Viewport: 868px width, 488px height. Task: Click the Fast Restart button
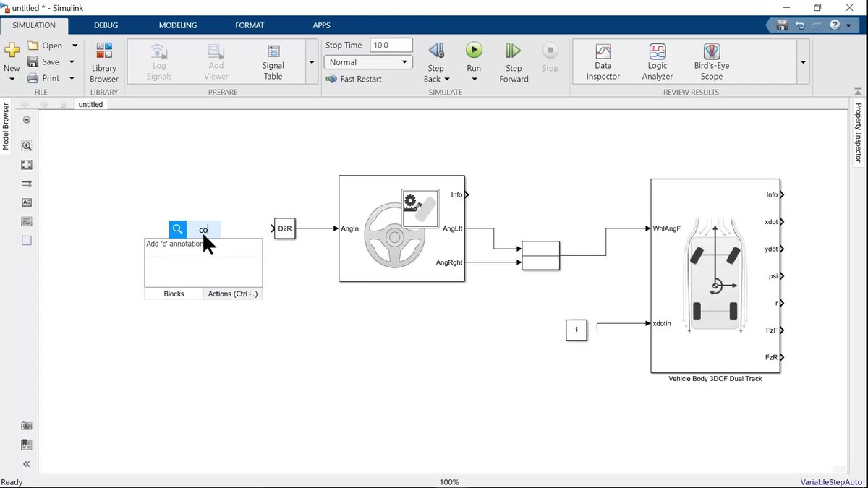click(x=354, y=79)
